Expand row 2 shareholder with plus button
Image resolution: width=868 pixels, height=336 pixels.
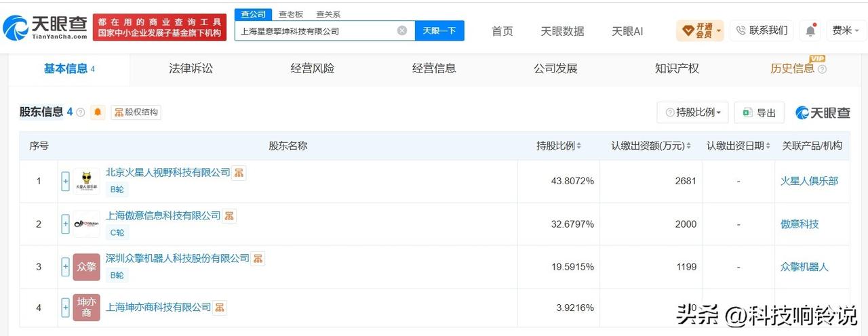coord(66,224)
